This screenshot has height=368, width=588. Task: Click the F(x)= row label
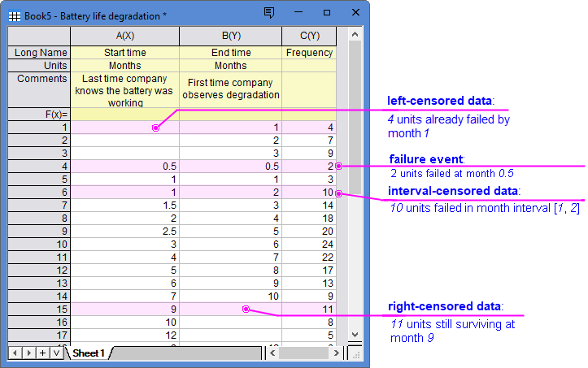coord(39,115)
